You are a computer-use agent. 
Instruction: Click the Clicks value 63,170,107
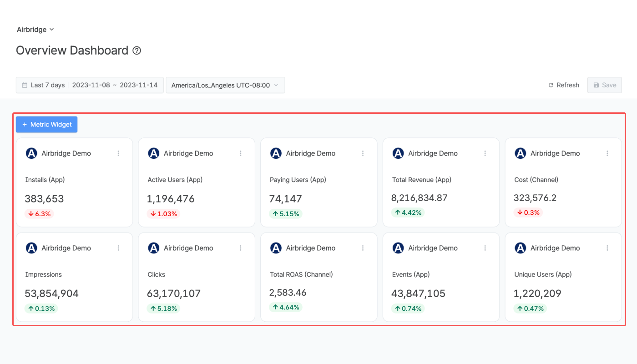[174, 293]
